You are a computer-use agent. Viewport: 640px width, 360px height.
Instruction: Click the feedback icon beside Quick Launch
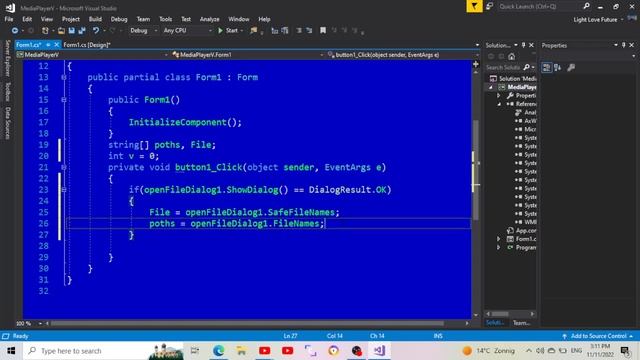click(489, 6)
